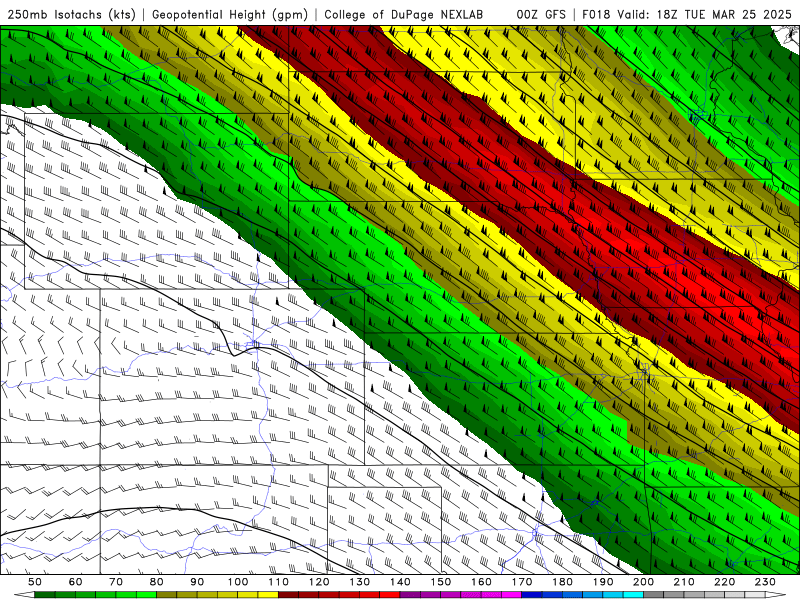
Task: Click the first dark green swatch after 50
Action: pos(44,594)
